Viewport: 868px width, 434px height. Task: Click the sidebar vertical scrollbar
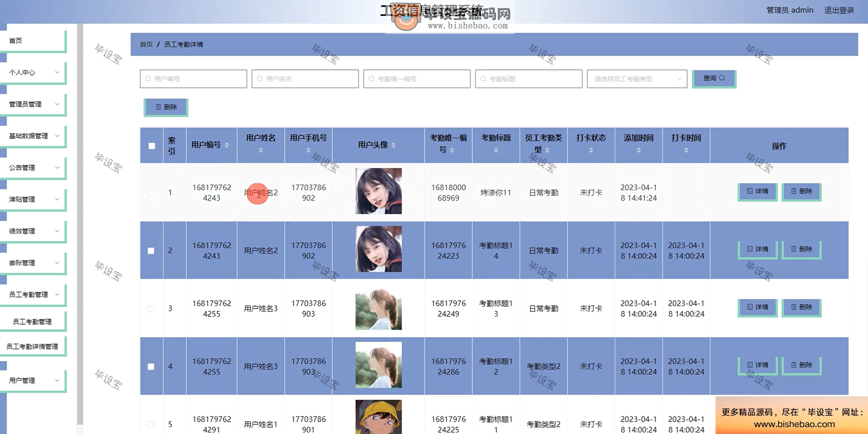[80, 224]
